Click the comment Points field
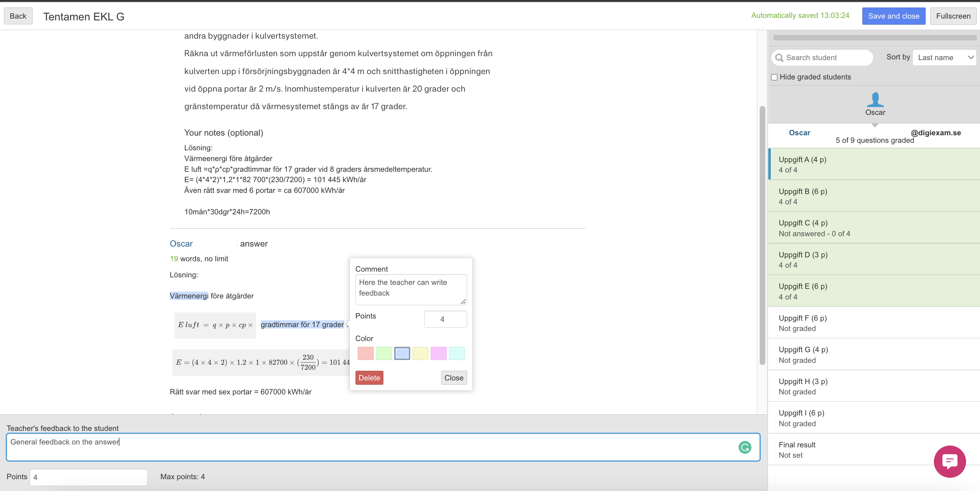The image size is (980, 491). [445, 319]
